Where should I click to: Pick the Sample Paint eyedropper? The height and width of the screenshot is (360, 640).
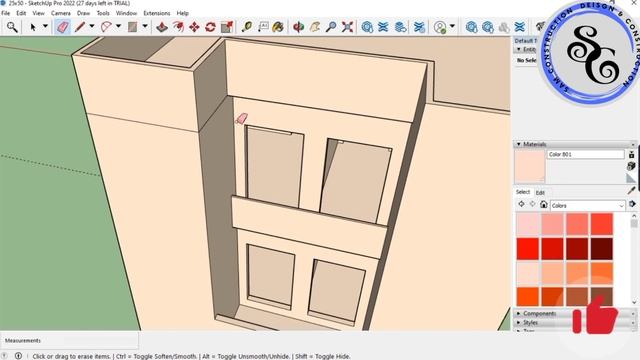pos(632,191)
